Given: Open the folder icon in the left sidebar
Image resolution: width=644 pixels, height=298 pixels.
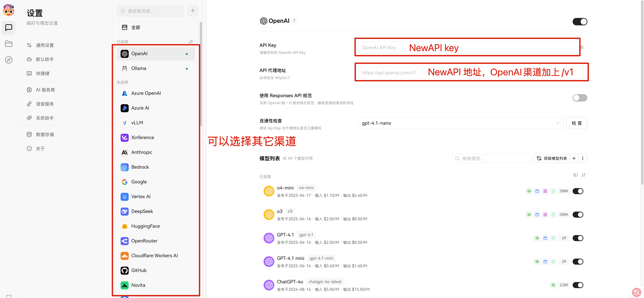Looking at the screenshot, I should 9,44.
